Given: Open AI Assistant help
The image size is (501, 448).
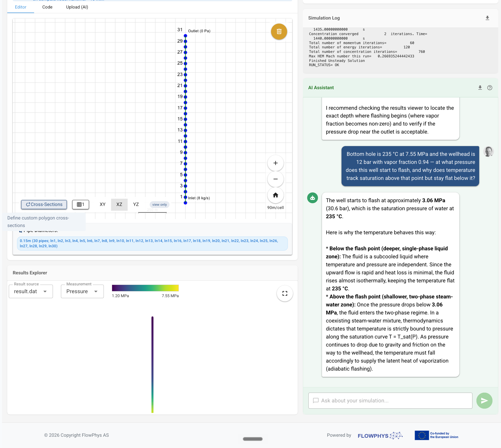Looking at the screenshot, I should [x=490, y=88].
